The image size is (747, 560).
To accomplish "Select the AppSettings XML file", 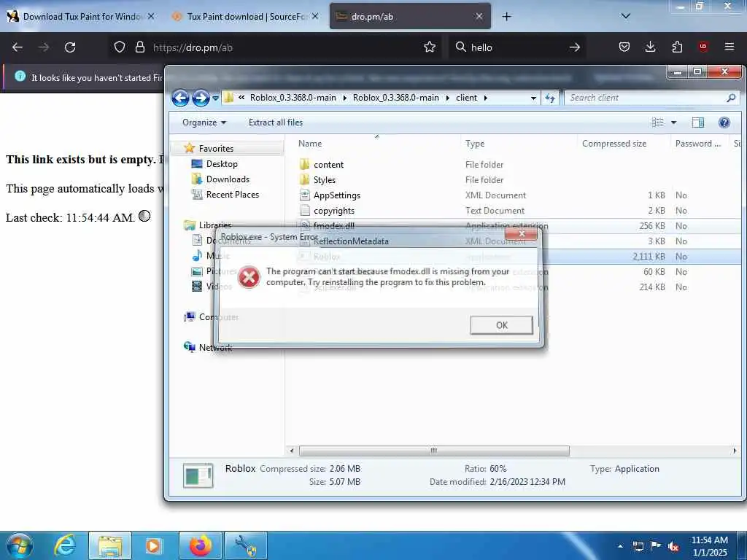I will (x=337, y=195).
